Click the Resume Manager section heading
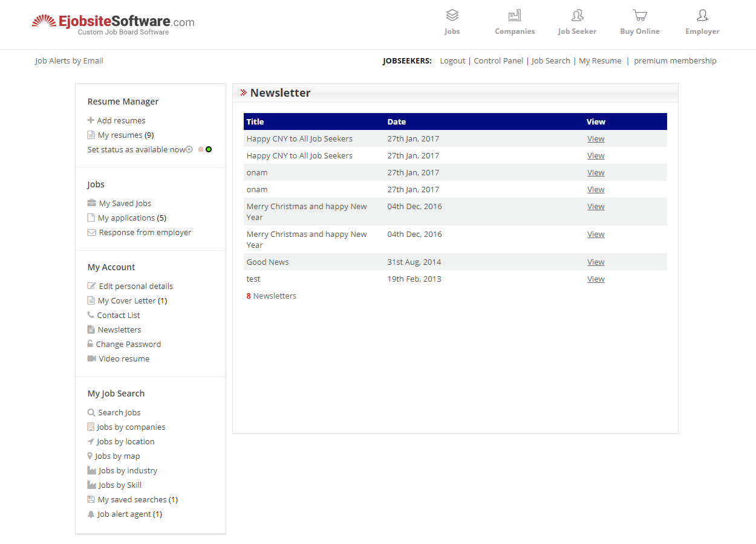The width and height of the screenshot is (756, 544). 123,102
